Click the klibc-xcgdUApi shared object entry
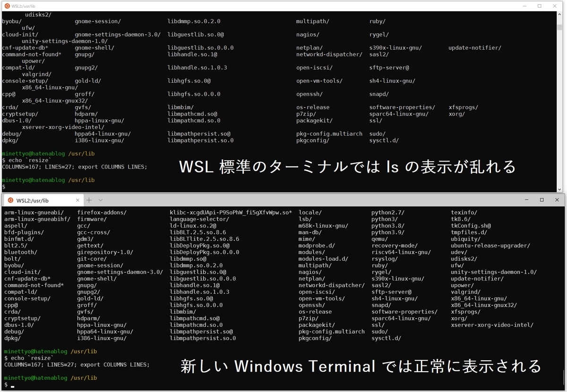This screenshot has width=567, height=392. pyautogui.click(x=231, y=213)
